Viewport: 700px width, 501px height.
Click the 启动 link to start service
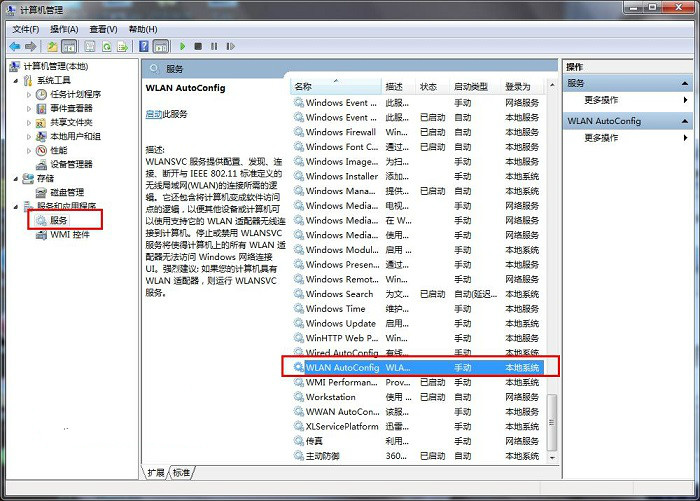153,114
